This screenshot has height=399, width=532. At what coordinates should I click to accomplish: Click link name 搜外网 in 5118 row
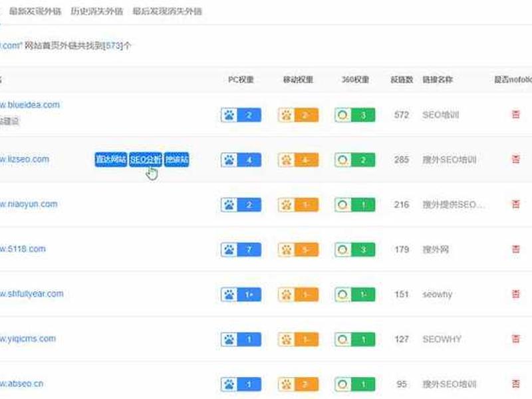(436, 250)
